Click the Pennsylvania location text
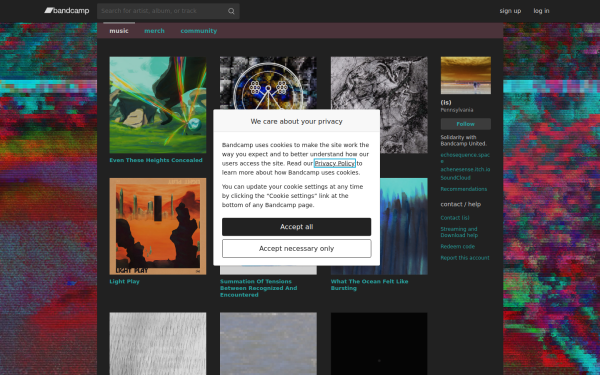 coord(457,110)
